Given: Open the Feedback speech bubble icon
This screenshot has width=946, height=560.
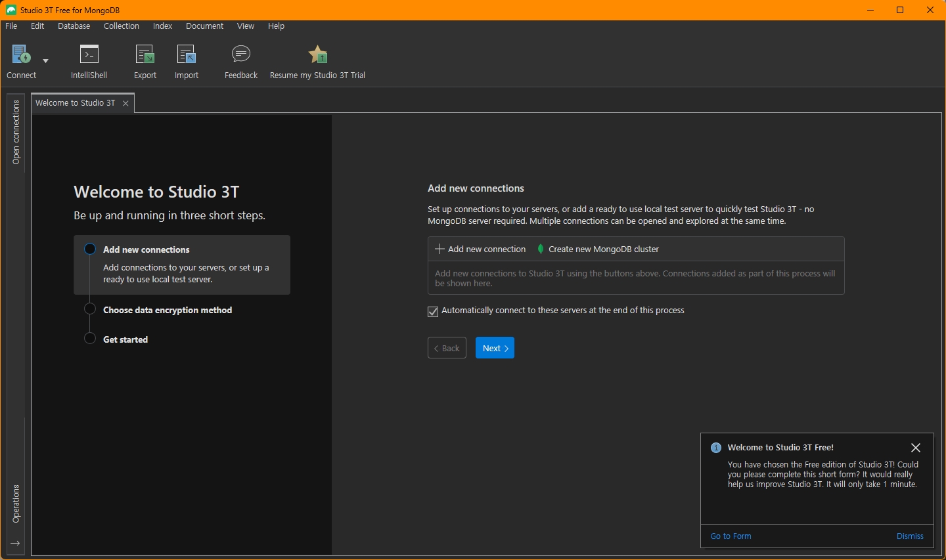Looking at the screenshot, I should 241,54.
